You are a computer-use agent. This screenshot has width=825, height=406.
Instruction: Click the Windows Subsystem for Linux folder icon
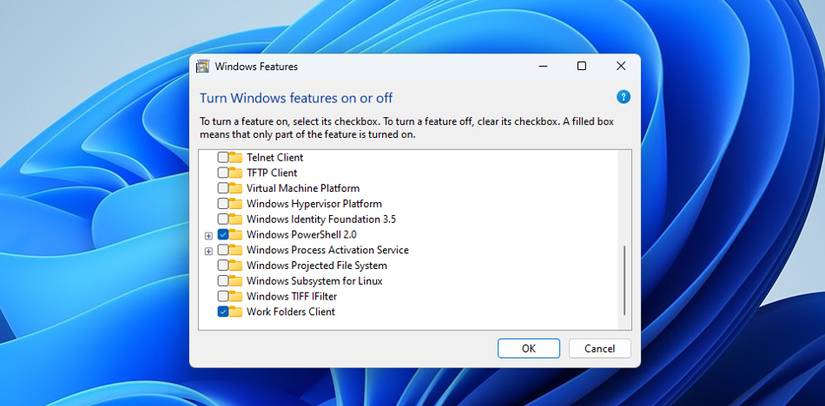(235, 281)
